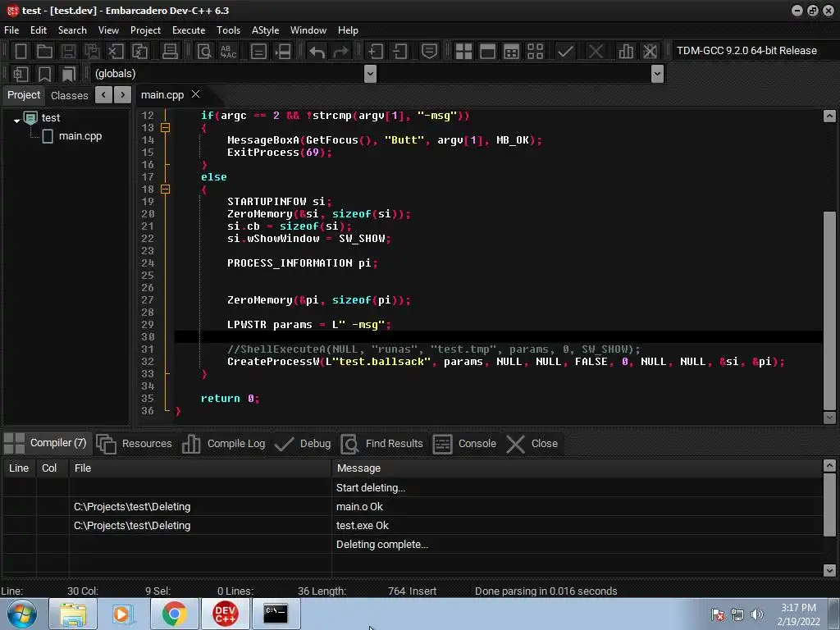Screen dimensions: 840x630
Task: Click the Insert toolbar icon beside bookmarks
Action: [x=21, y=74]
